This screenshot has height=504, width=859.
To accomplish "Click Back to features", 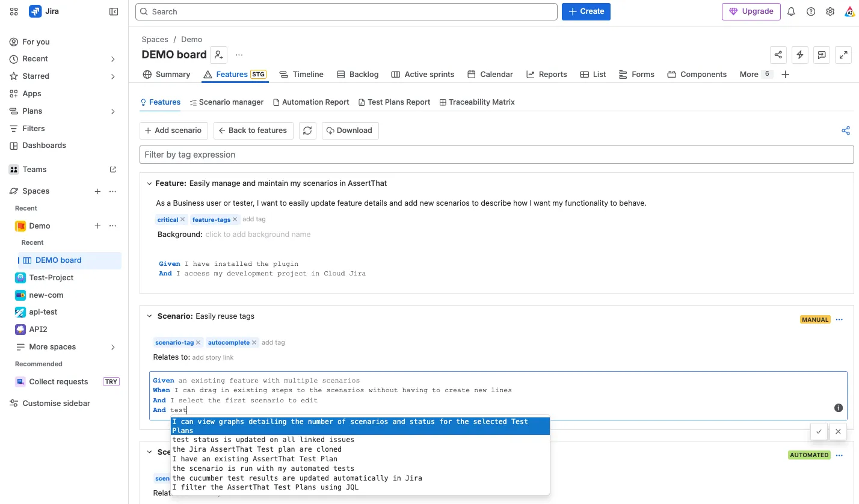I will coord(253,131).
